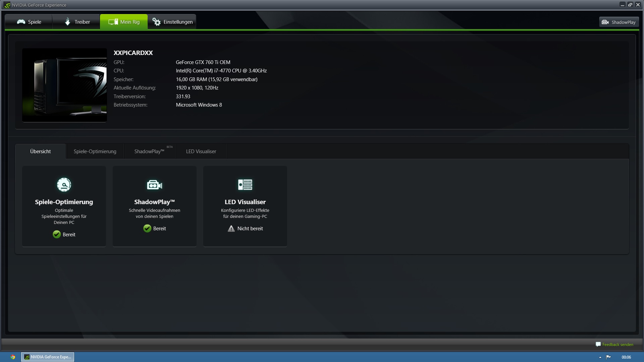Close the GeForce Experience window
The image size is (644, 362).
pyautogui.click(x=638, y=5)
